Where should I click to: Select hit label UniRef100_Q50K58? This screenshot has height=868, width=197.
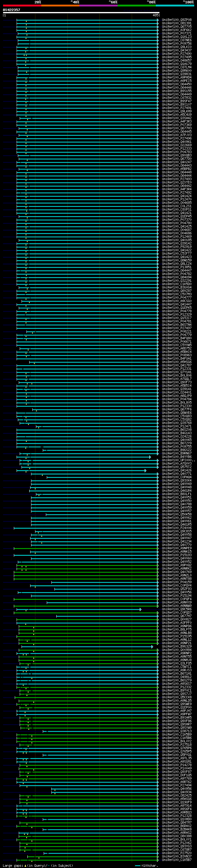pyautogui.click(x=176, y=514)
